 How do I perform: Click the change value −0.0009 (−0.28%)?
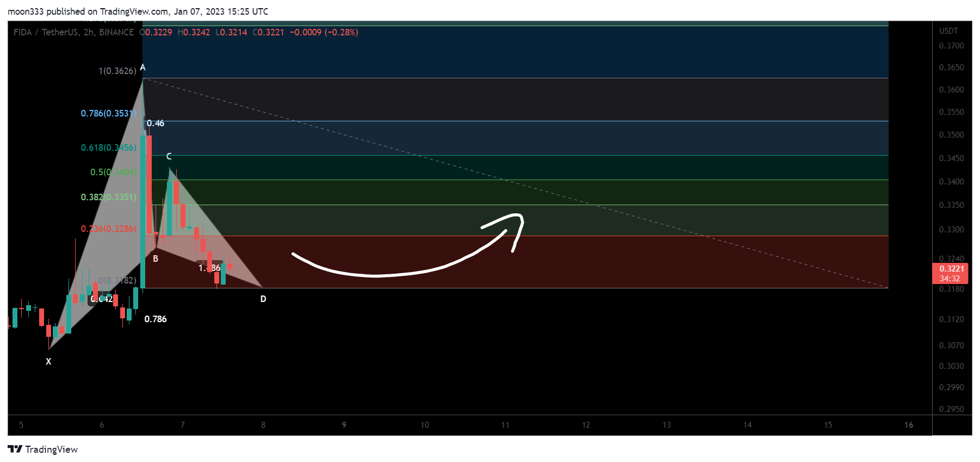pyautogui.click(x=324, y=32)
